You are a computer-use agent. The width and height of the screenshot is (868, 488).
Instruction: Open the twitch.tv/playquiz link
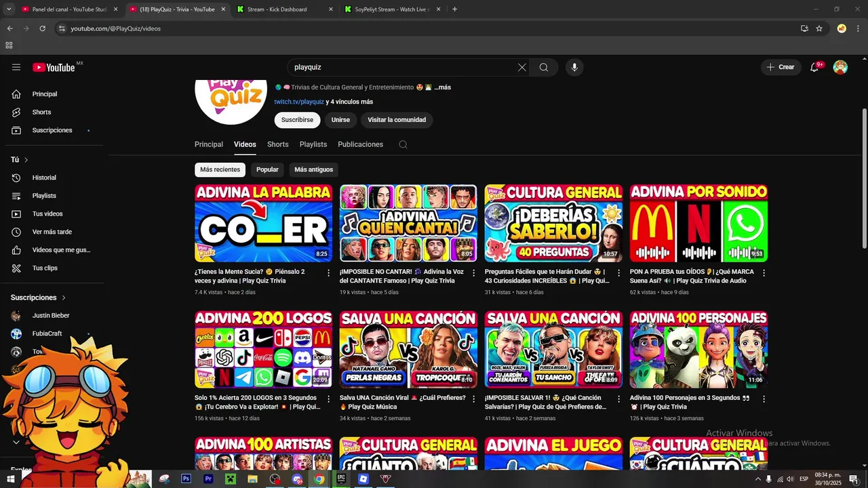pos(299,102)
